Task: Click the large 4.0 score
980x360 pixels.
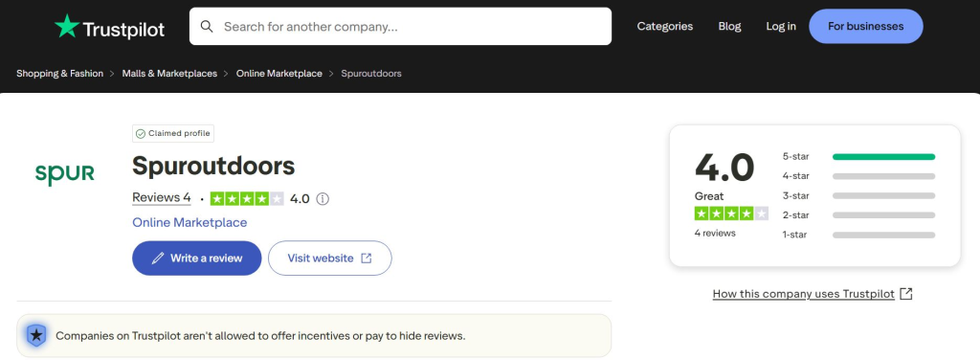Action: (724, 168)
